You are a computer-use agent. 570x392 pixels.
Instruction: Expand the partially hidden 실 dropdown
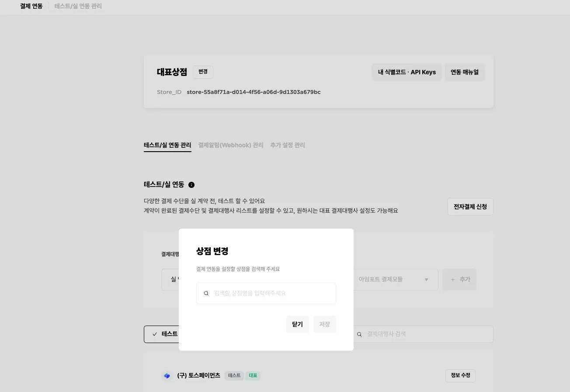pos(170,280)
